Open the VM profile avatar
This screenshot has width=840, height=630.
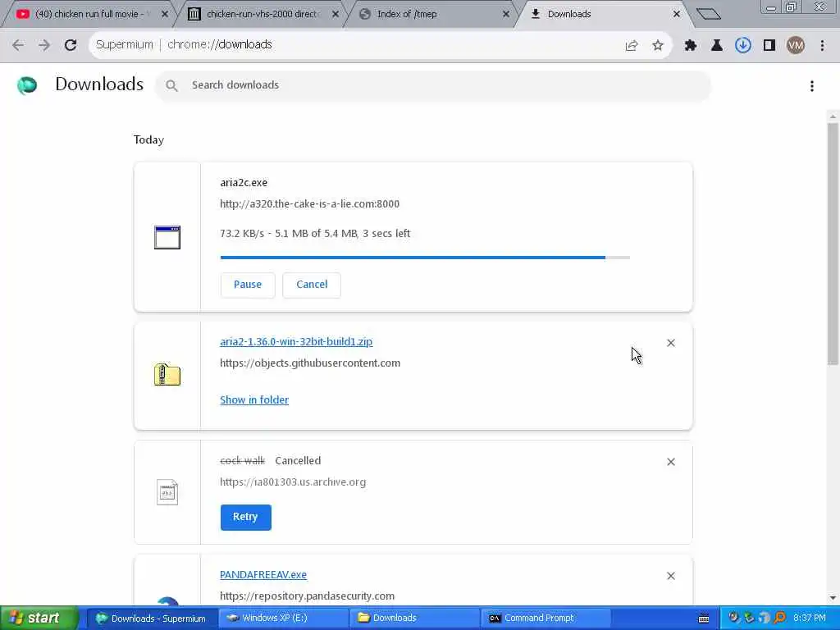point(796,46)
